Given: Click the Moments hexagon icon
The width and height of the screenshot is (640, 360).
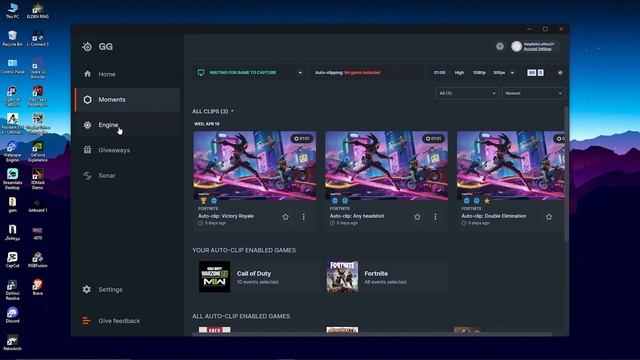Looking at the screenshot, I should tap(87, 100).
